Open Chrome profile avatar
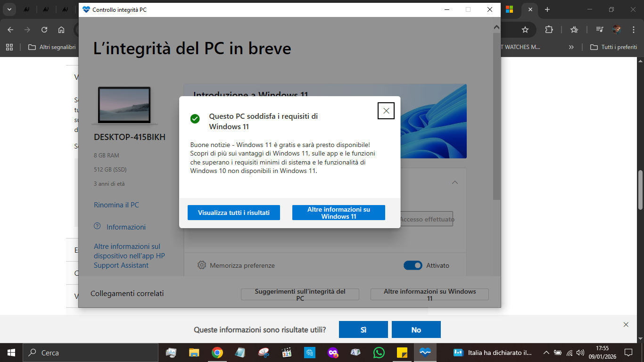The height and width of the screenshot is (362, 644). tap(617, 30)
